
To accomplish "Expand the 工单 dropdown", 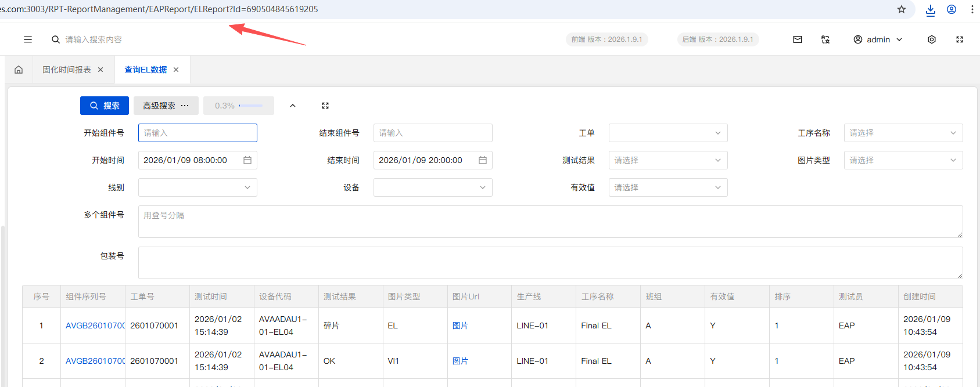I will (668, 133).
